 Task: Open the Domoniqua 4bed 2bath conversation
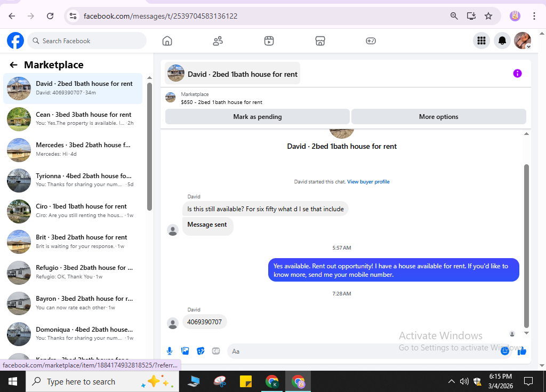[73, 333]
